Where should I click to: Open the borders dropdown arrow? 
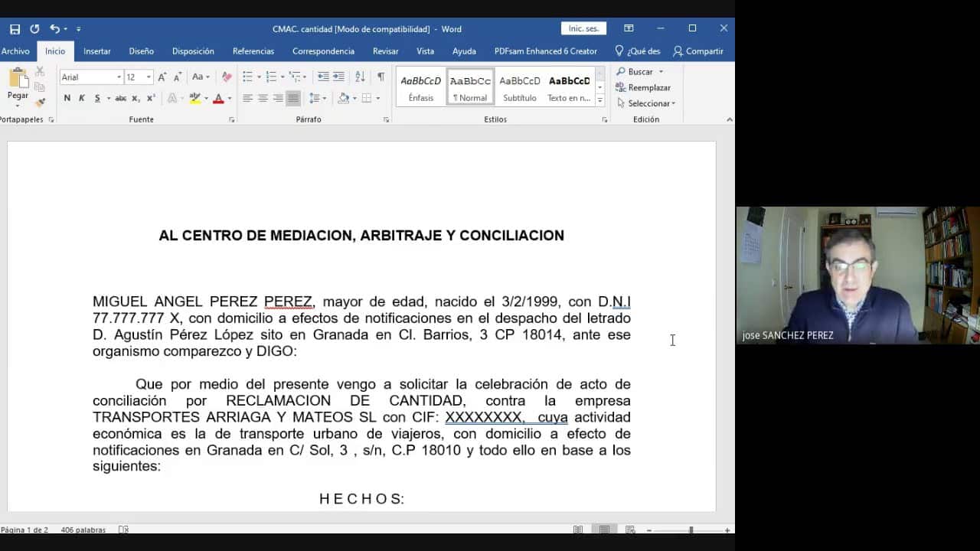(378, 98)
